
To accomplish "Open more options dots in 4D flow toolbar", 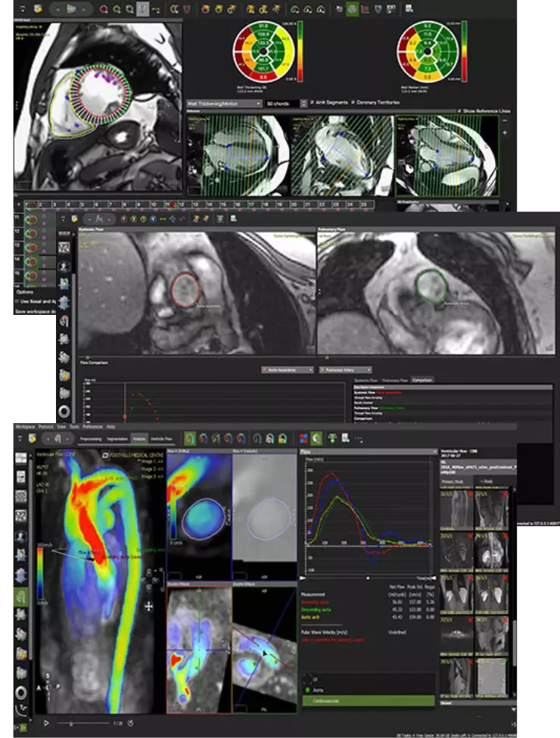I will 359,439.
